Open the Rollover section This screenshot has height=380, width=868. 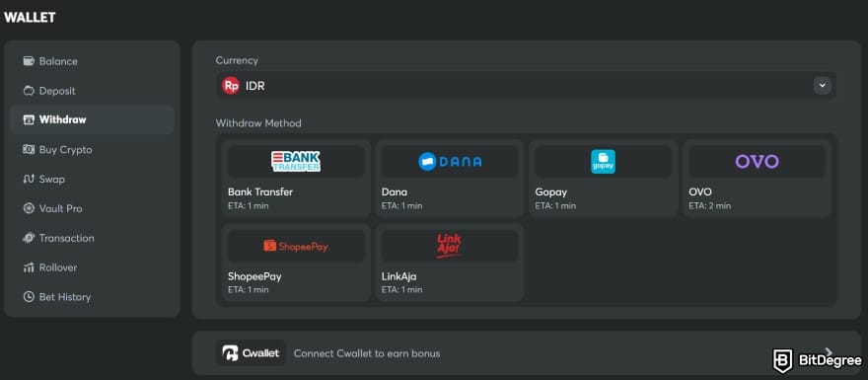click(x=92, y=267)
